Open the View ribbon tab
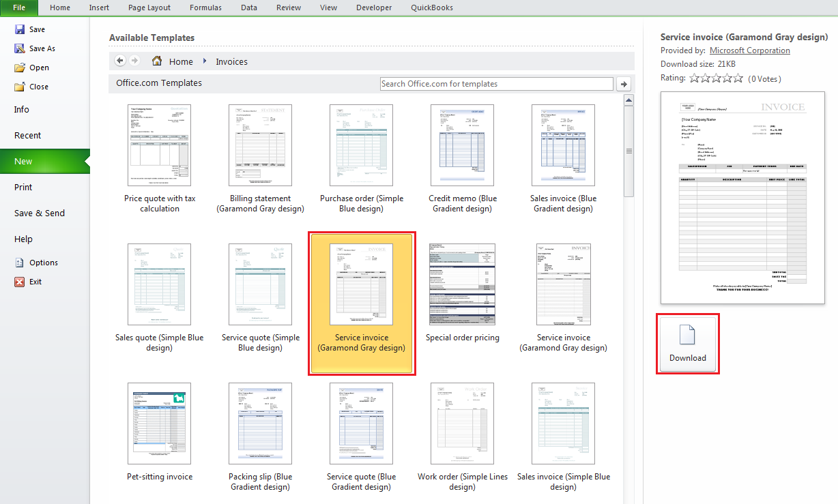 [328, 8]
